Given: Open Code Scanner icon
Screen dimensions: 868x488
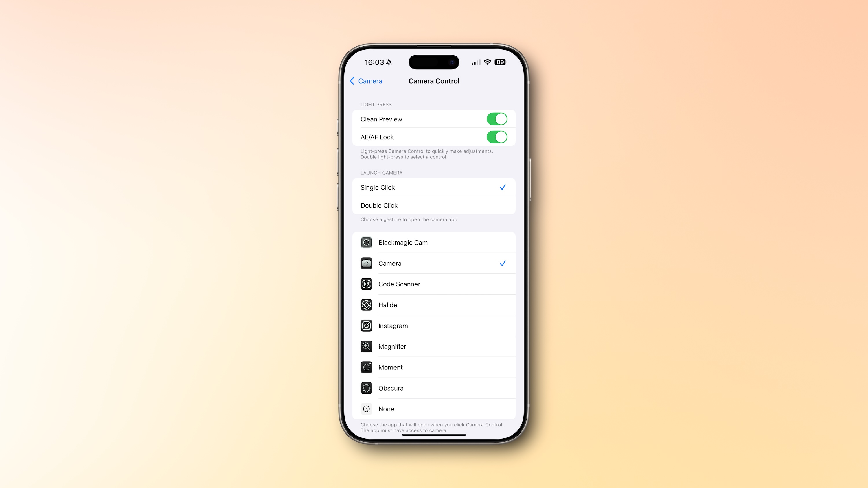Looking at the screenshot, I should [x=366, y=284].
